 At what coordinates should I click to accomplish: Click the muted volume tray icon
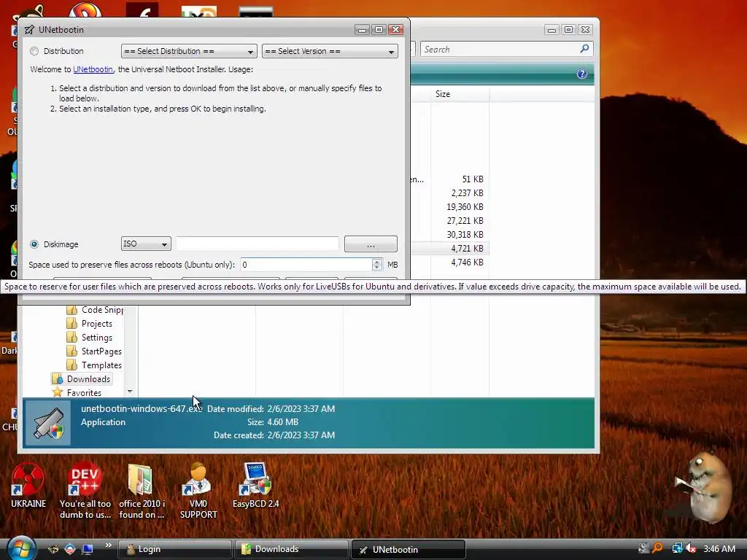click(691, 548)
